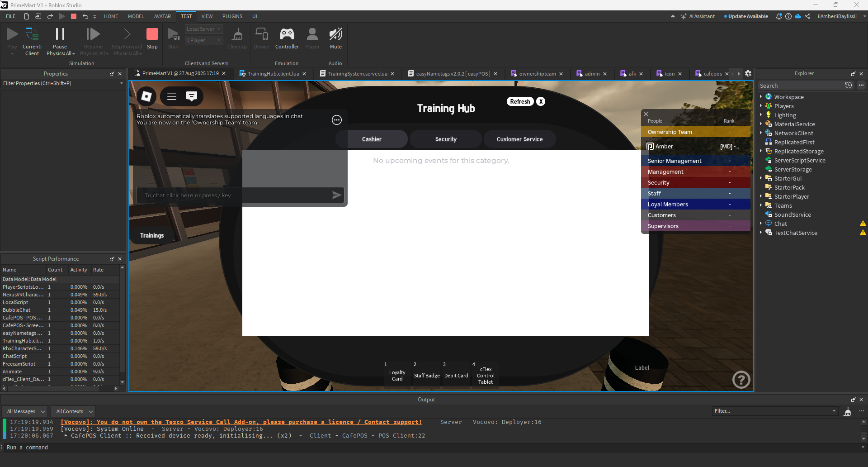Click the Output filter field

[x=774, y=411]
